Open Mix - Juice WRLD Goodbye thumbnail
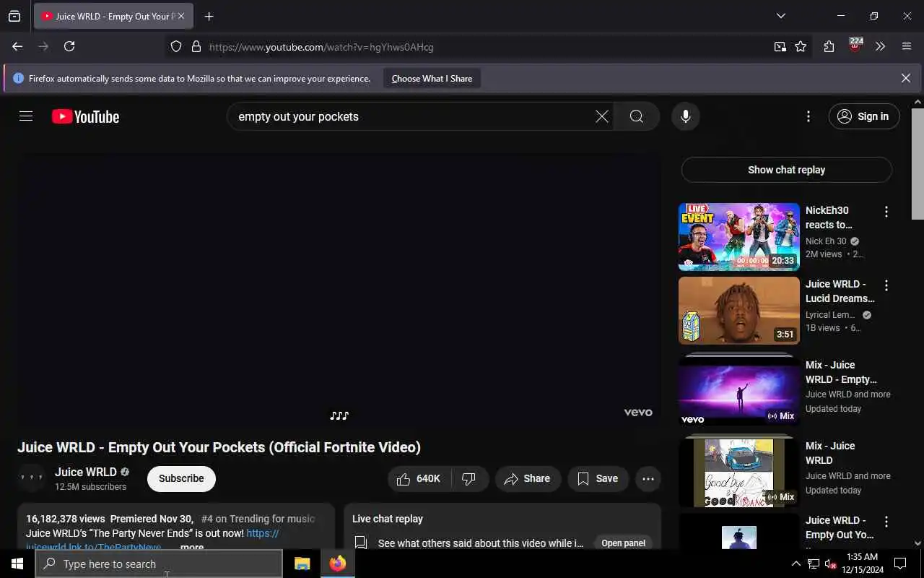Viewport: 924px width, 578px height. [x=739, y=473]
